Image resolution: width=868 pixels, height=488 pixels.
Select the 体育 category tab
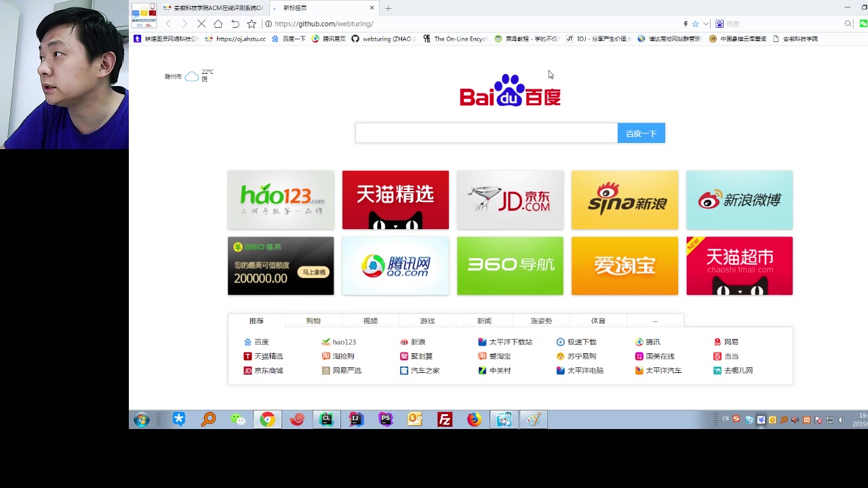598,321
